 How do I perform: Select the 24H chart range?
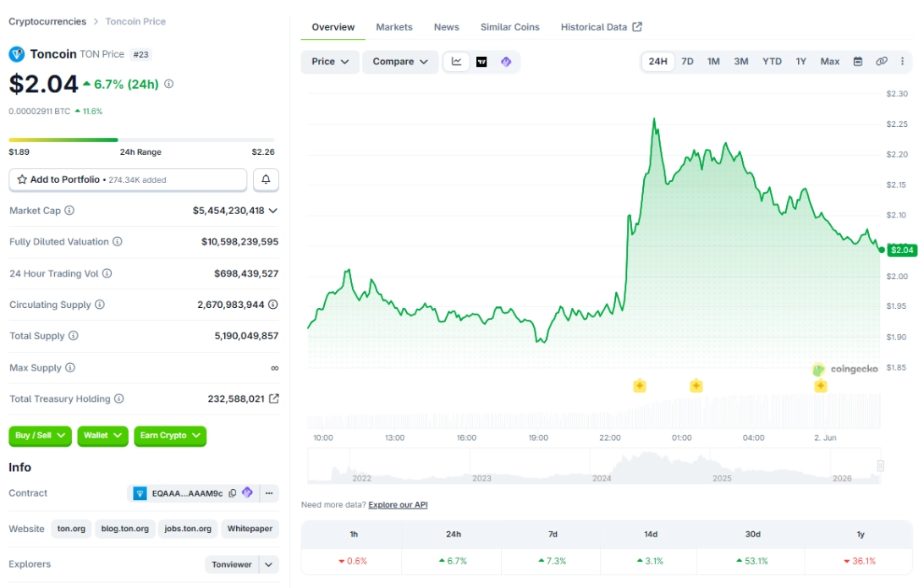(x=657, y=61)
